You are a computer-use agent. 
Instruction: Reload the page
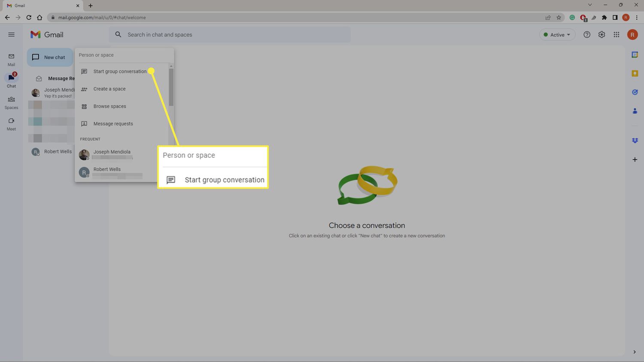pyautogui.click(x=29, y=18)
